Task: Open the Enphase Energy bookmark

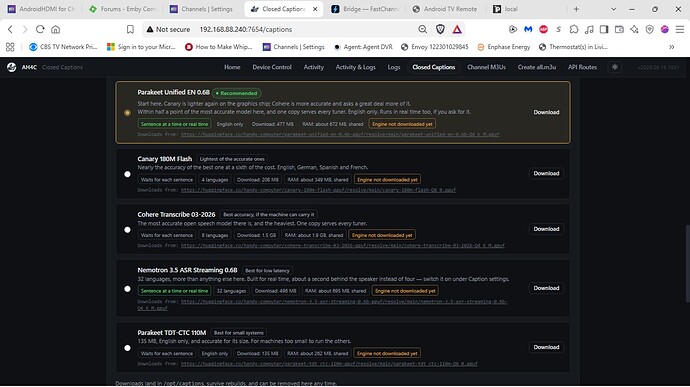Action: click(x=504, y=47)
